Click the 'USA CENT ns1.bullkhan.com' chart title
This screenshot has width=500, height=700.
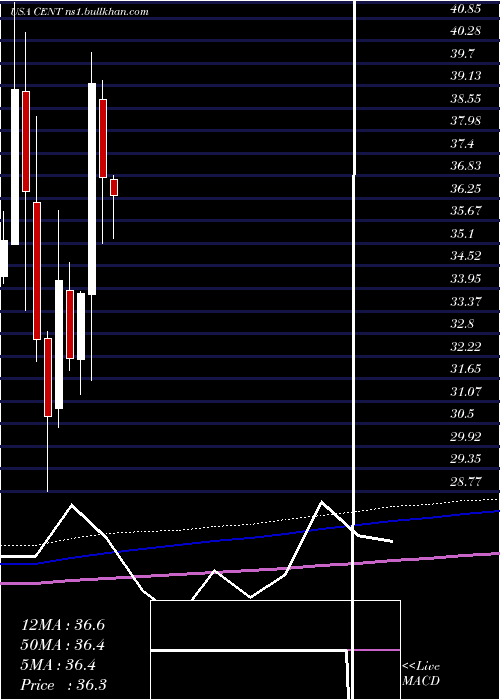(79, 12)
